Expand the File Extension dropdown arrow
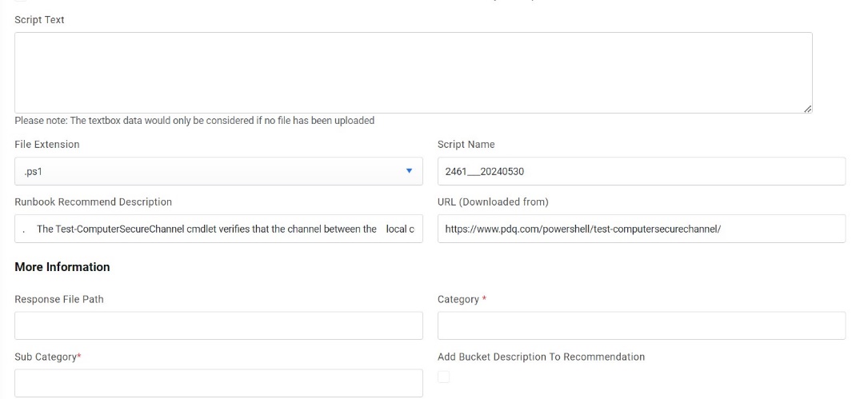The height and width of the screenshot is (399, 868). [409, 170]
